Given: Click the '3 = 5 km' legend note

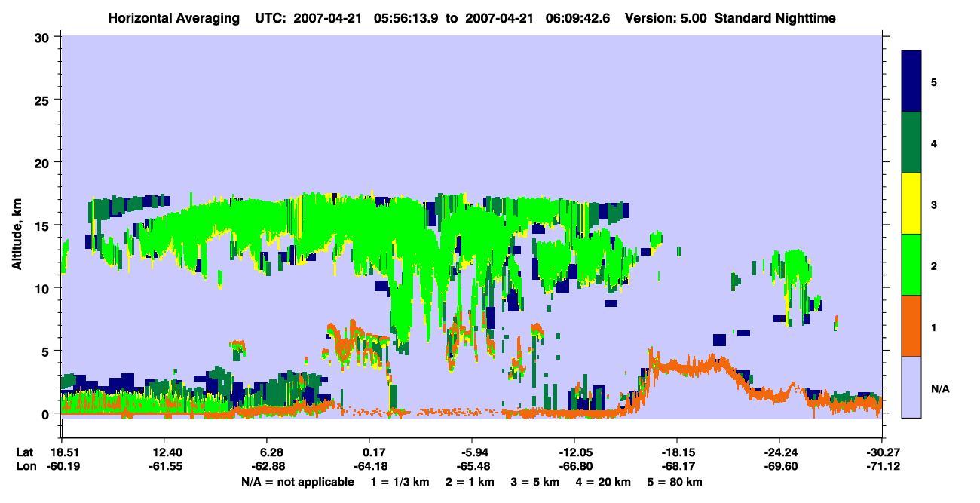Looking at the screenshot, I should pyautogui.click(x=536, y=482).
